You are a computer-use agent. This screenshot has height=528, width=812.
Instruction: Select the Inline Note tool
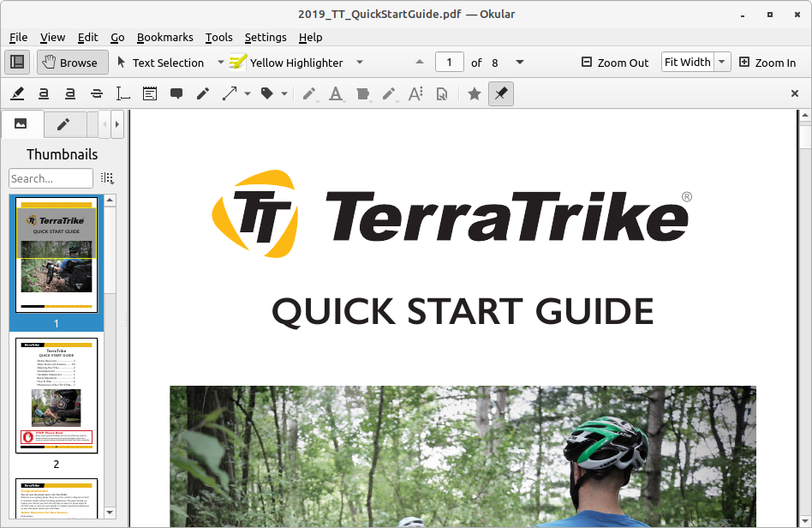(x=150, y=93)
